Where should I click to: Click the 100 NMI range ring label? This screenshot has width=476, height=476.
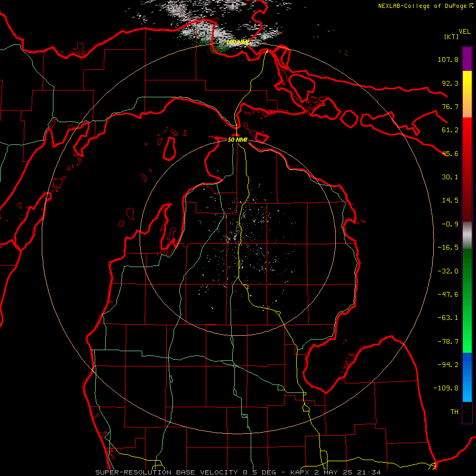tap(237, 42)
